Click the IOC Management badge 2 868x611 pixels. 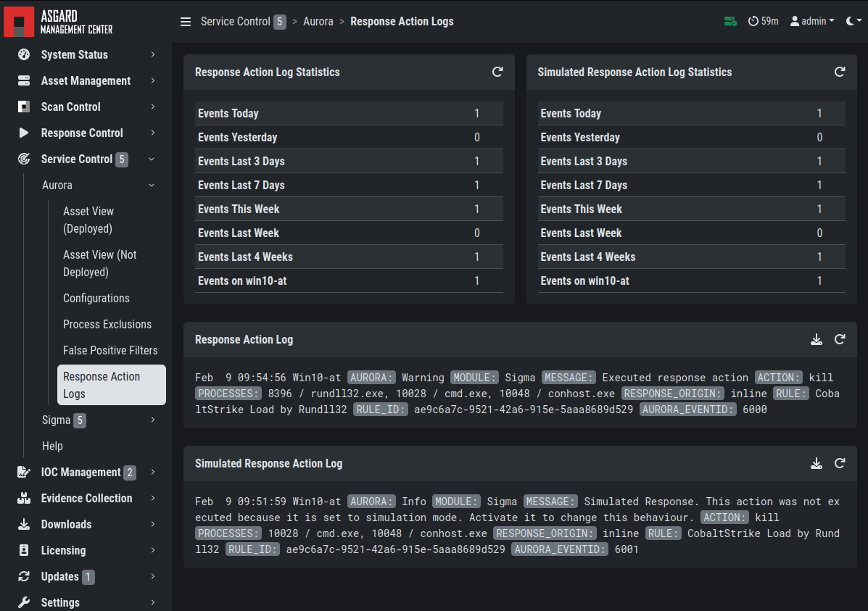[x=130, y=472]
